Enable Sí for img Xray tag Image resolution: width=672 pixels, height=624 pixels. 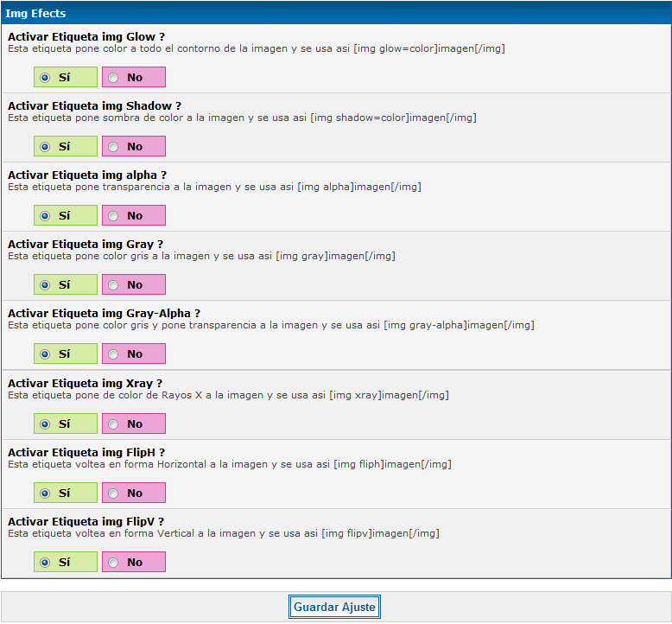pos(45,424)
